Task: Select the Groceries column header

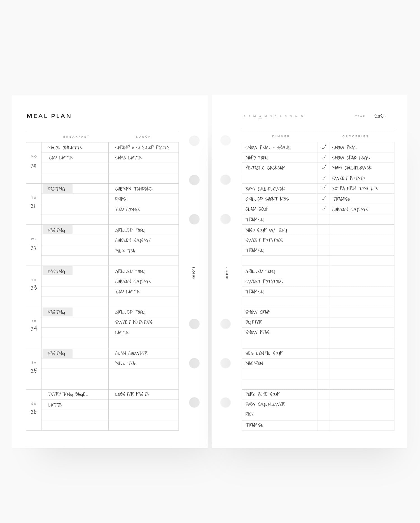Action: pyautogui.click(x=355, y=136)
